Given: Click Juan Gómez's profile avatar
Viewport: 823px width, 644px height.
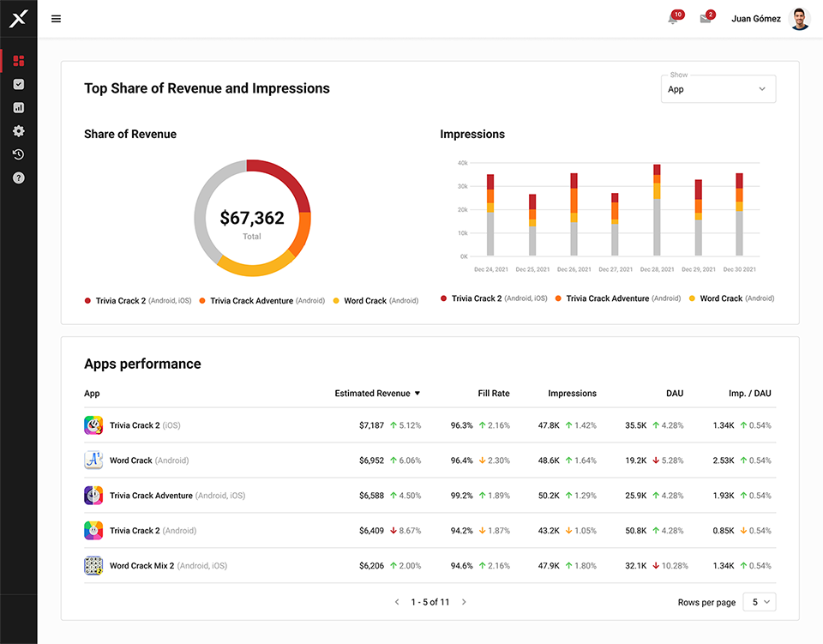Looking at the screenshot, I should (799, 19).
